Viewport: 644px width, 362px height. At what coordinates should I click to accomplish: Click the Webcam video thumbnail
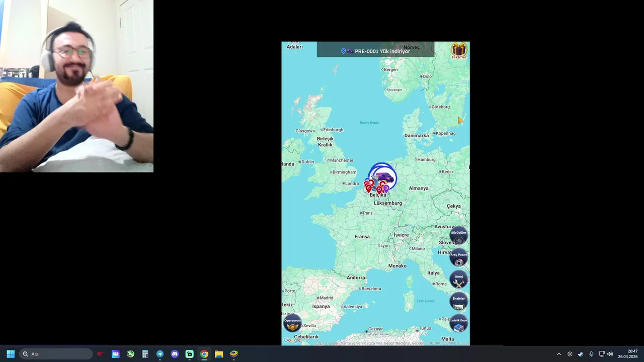click(x=76, y=86)
